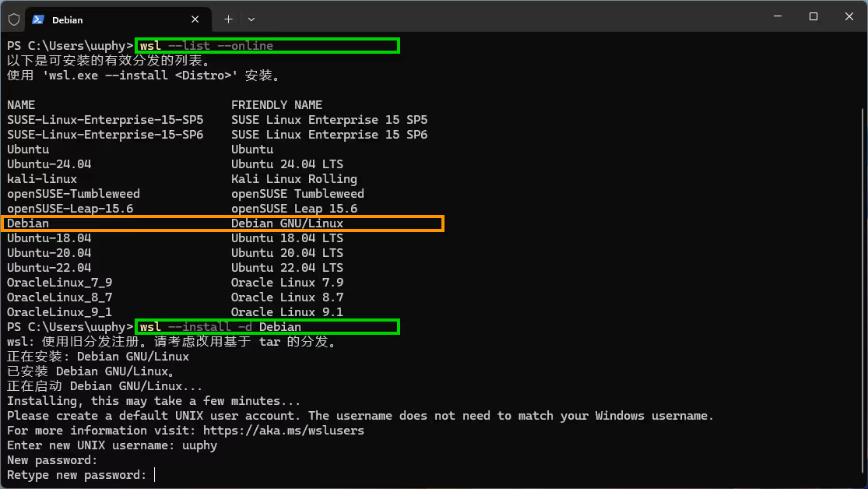Click 'OracleLinux_7_9' distro name

coord(60,283)
